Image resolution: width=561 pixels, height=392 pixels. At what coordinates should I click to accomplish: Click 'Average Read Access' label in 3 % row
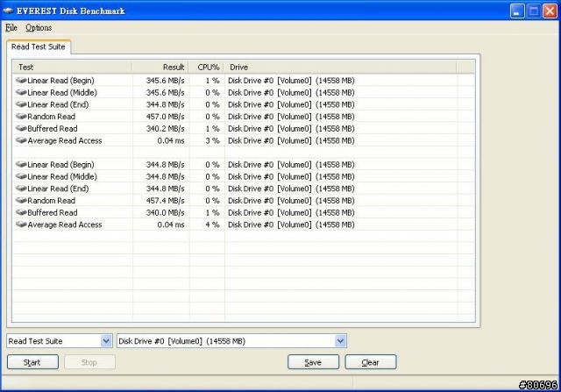point(65,140)
